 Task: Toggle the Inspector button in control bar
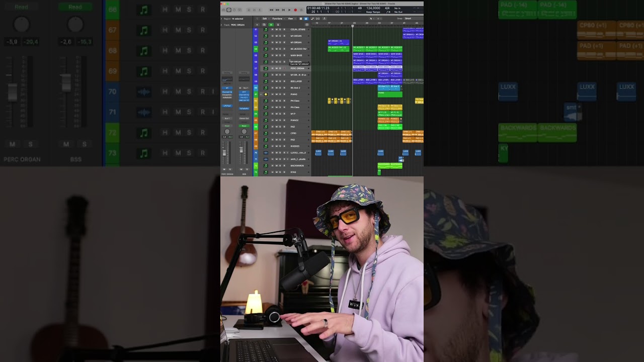pyautogui.click(x=229, y=10)
